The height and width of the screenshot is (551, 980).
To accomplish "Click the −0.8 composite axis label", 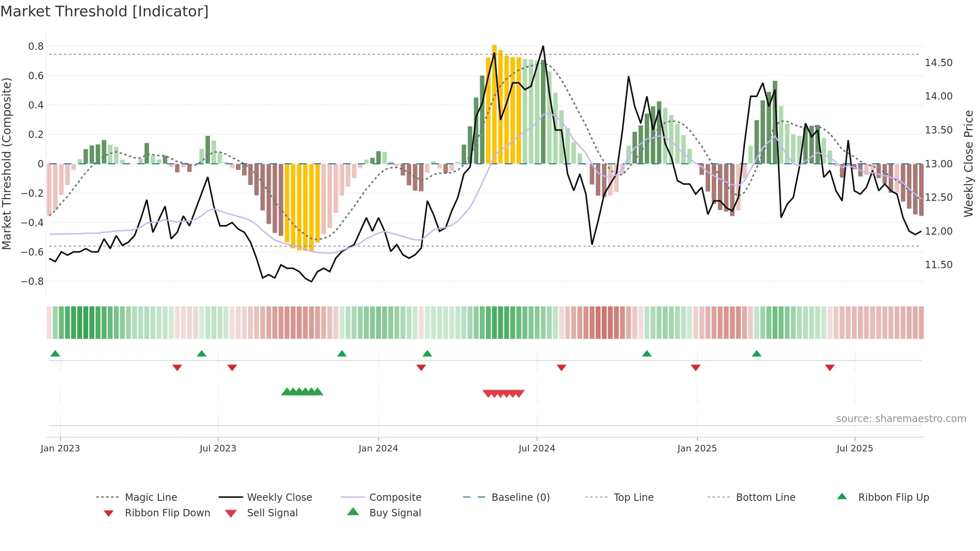I will point(32,282).
